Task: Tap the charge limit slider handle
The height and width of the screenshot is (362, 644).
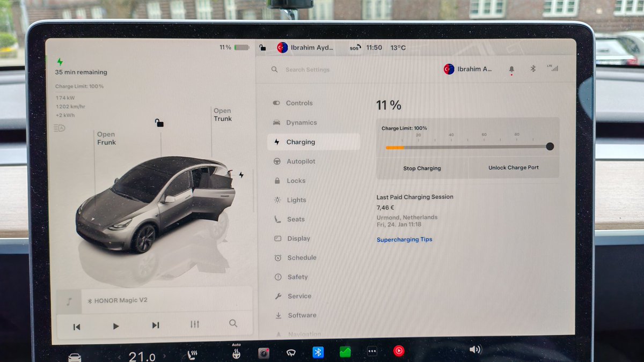Action: pos(550,146)
